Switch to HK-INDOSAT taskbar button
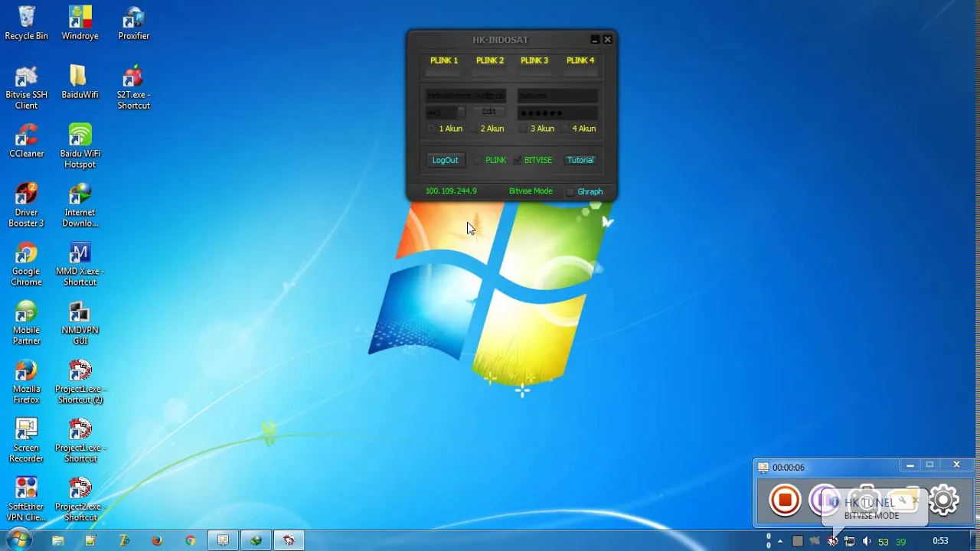This screenshot has height=551, width=980. (x=289, y=540)
